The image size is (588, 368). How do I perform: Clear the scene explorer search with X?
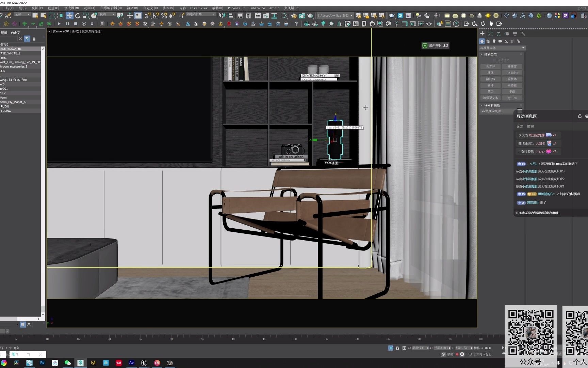click(20, 39)
